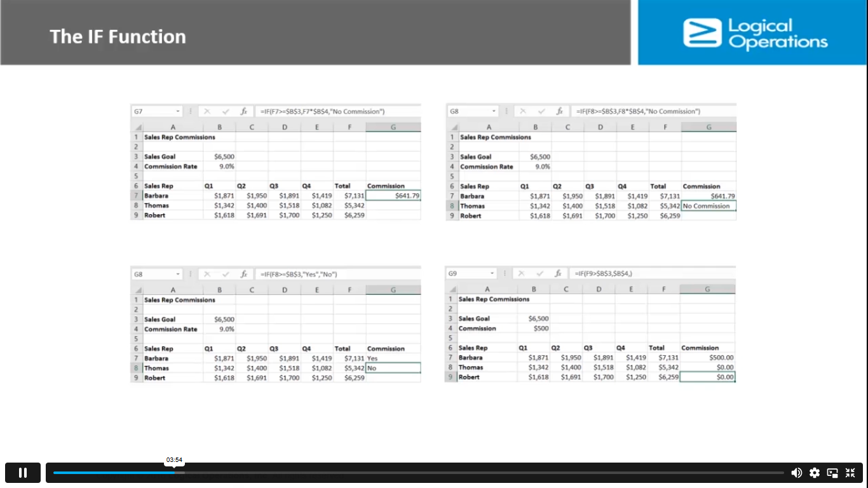Click the enter checkmark in bottom-left sheet formula bar

(226, 274)
